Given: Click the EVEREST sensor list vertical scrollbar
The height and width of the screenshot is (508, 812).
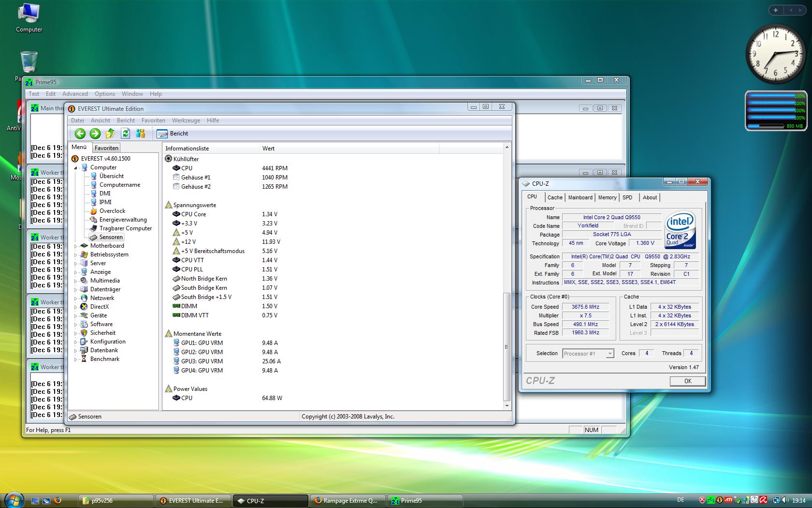Looking at the screenshot, I should pyautogui.click(x=507, y=346).
